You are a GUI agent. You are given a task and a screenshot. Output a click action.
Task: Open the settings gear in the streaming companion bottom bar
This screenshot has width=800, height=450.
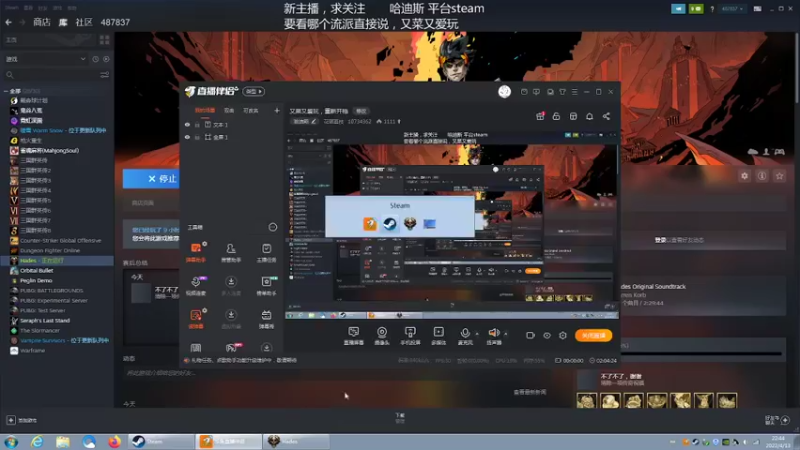[563, 335]
